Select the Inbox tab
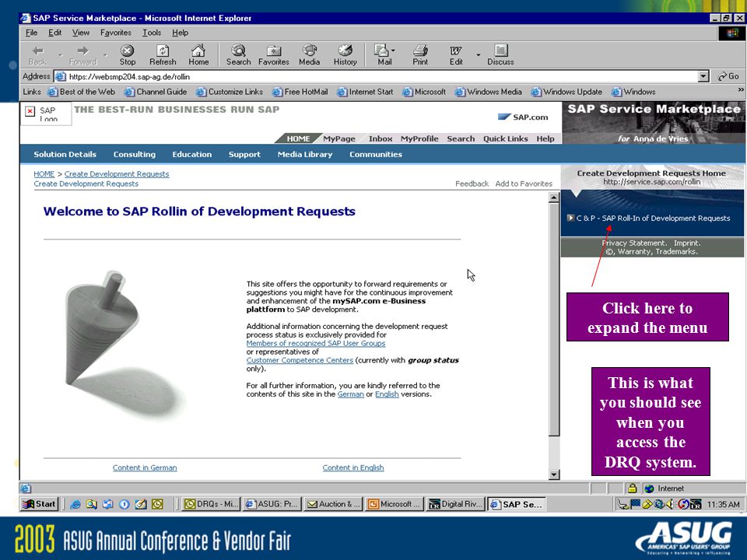This screenshot has width=747, height=560. pos(381,138)
